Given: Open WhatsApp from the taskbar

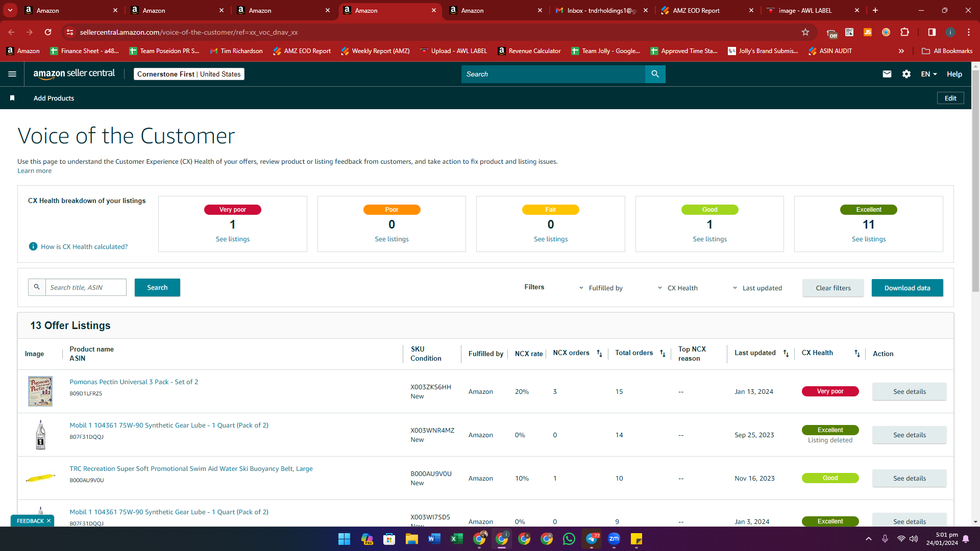Looking at the screenshot, I should [569, 539].
